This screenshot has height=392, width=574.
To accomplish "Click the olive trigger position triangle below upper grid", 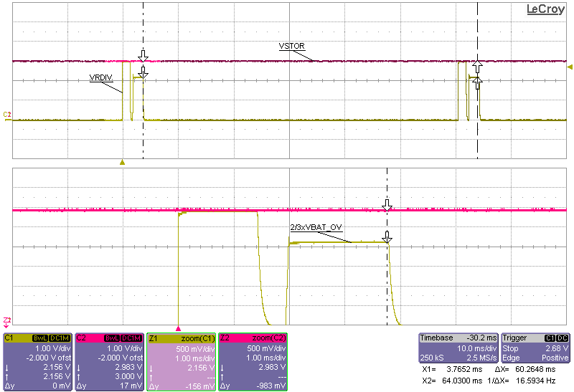I will (x=122, y=162).
